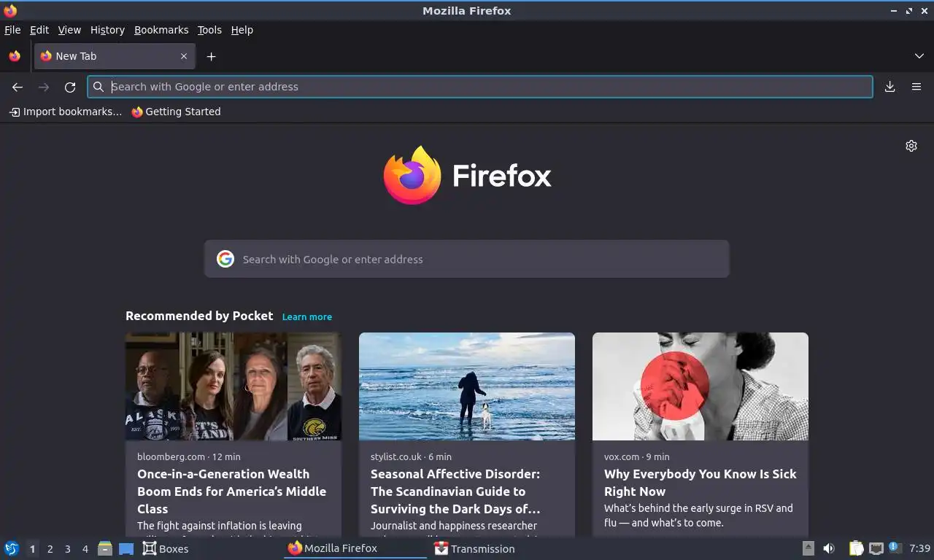Switch to workspace 3
This screenshot has width=934, height=560.
tap(68, 549)
